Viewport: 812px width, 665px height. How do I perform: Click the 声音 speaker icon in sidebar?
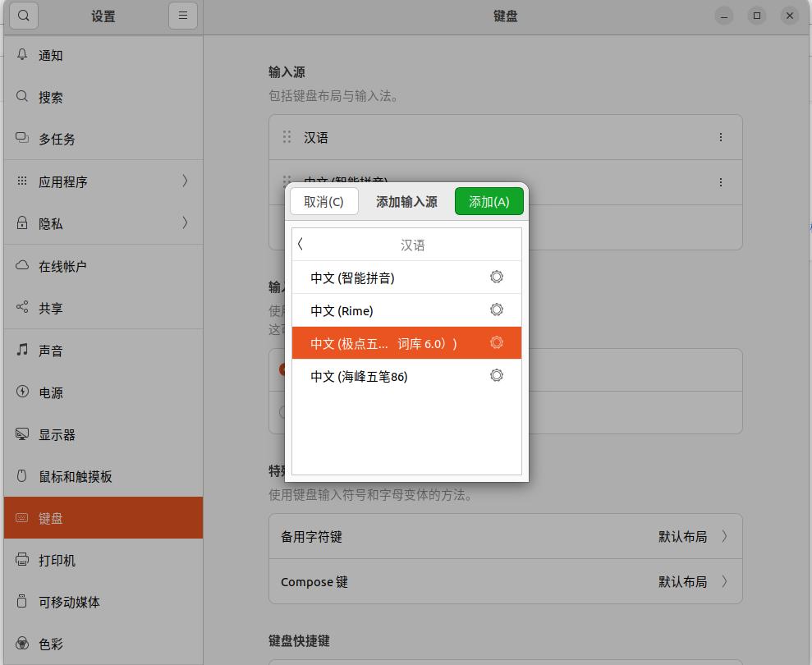tap(22, 351)
